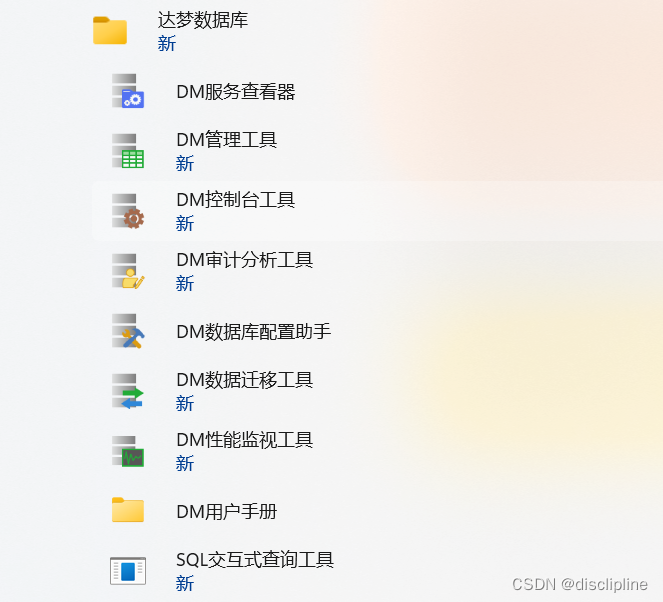Collapse the 达梦数据库 folder icon

click(110, 30)
